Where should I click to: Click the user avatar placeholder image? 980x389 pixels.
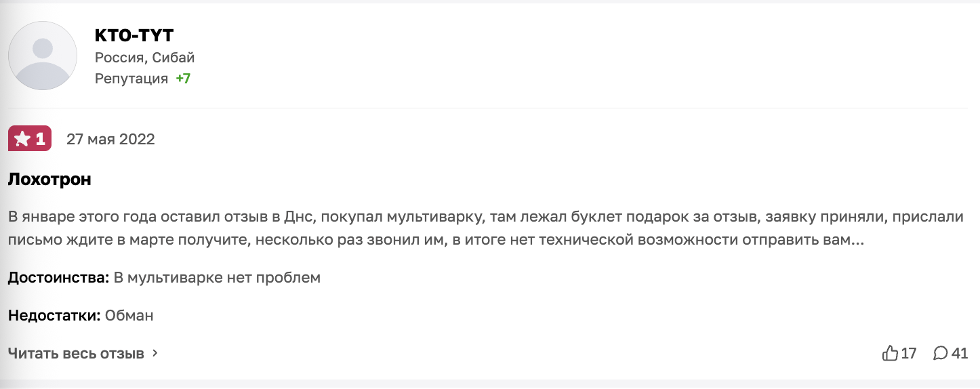43,56
